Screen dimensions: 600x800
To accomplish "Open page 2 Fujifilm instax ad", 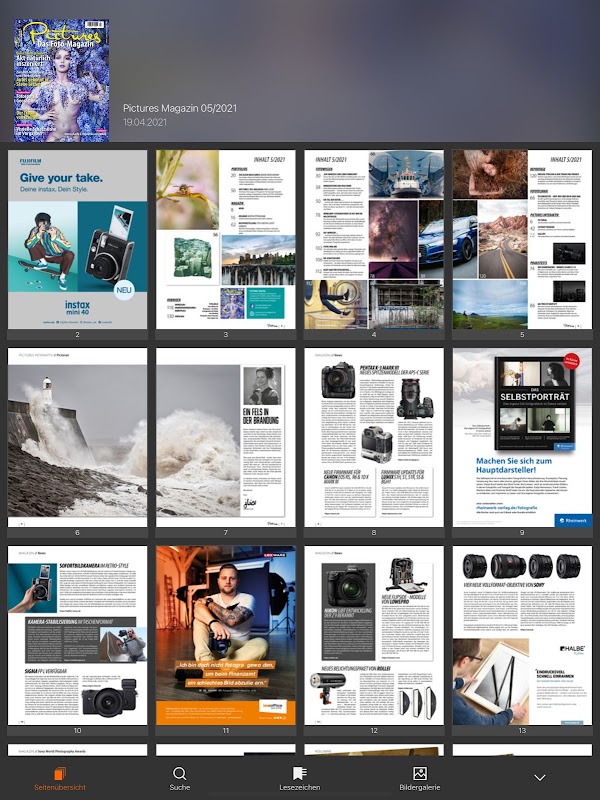I will tap(78, 239).
